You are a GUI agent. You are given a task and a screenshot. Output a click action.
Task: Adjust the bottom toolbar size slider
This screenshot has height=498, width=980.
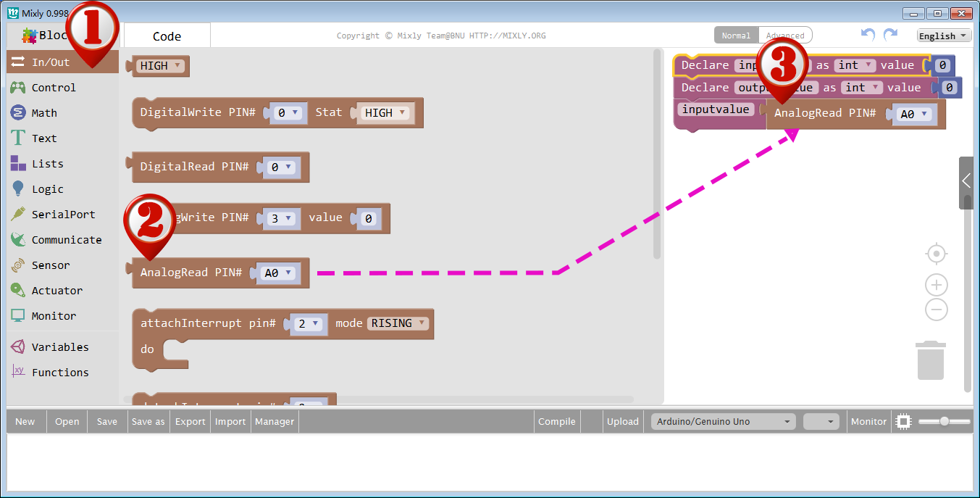click(x=945, y=421)
